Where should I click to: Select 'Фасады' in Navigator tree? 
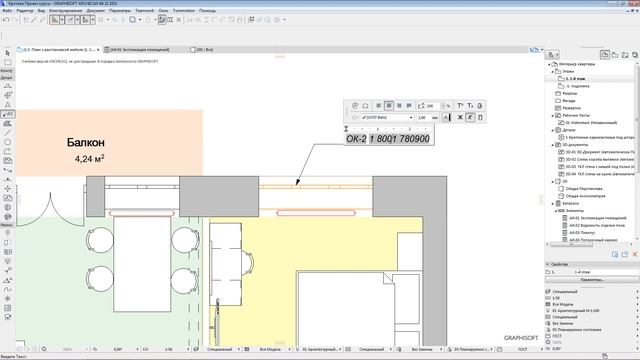[569, 101]
